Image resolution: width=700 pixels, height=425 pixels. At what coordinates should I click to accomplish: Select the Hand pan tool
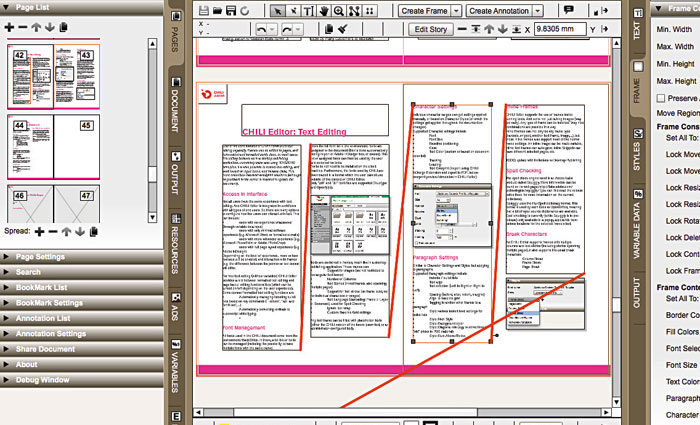click(324, 11)
